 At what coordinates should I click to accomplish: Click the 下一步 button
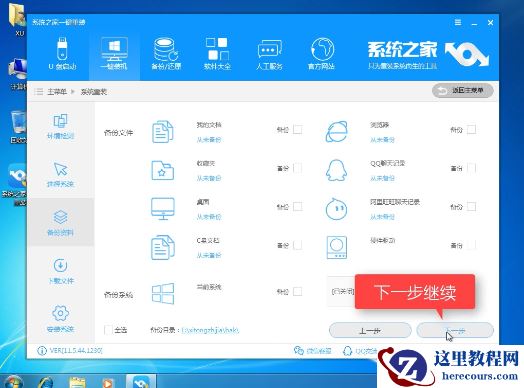(455, 330)
